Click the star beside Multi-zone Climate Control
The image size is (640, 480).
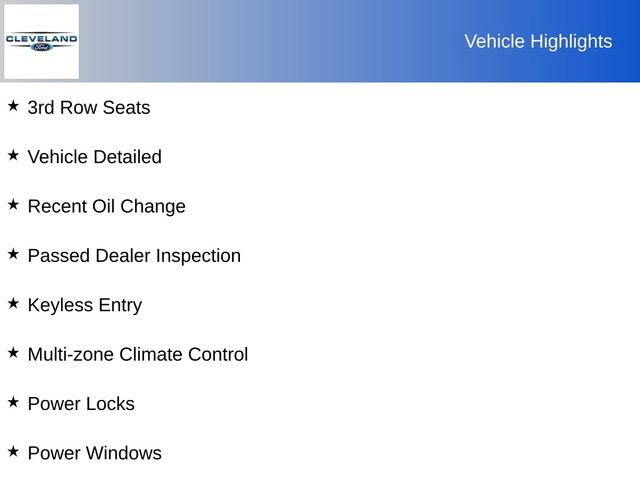[13, 352]
